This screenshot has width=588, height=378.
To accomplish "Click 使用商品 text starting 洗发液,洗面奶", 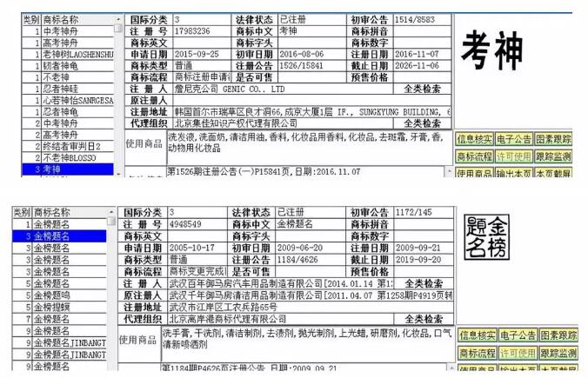I will tap(309, 147).
